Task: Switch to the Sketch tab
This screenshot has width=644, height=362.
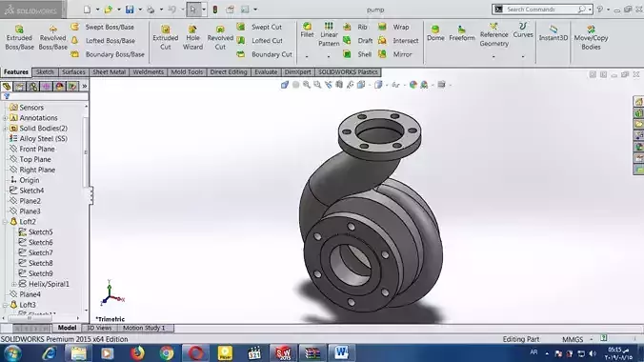Action: coord(45,71)
